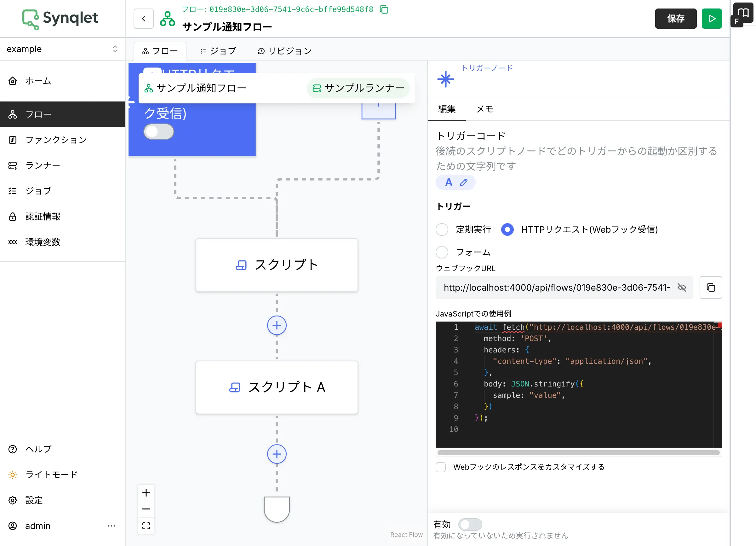Toggle webhook URL visibility eye icon
The width and height of the screenshot is (756, 546).
[x=682, y=288]
